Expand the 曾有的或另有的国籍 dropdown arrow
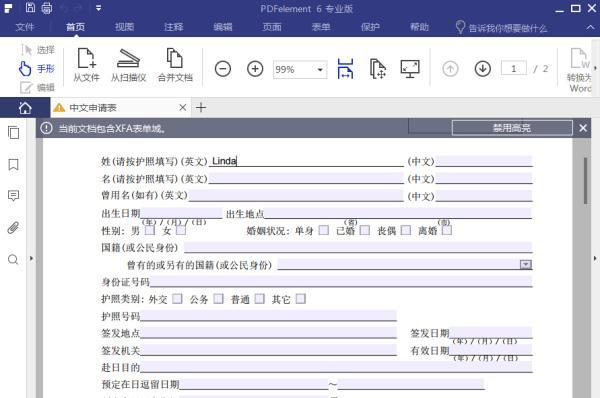 pyautogui.click(x=526, y=264)
